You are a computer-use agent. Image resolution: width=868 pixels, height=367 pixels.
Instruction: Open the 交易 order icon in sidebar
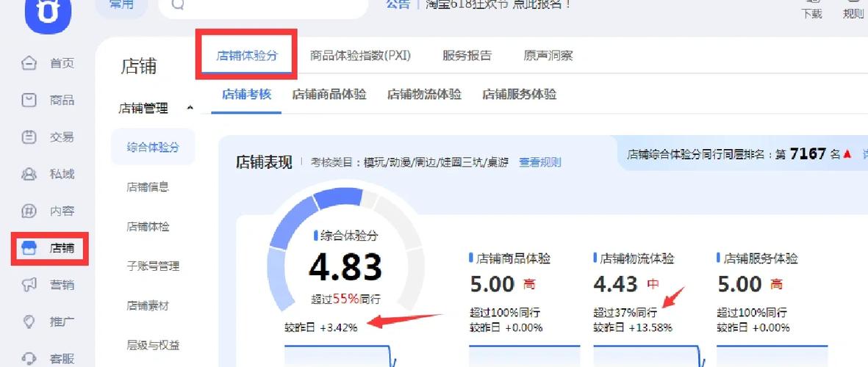pos(29,137)
